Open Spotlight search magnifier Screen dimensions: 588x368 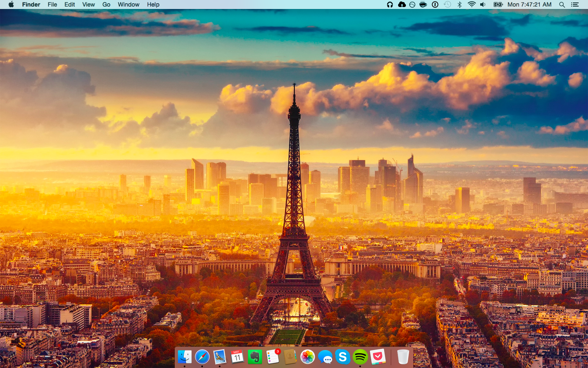pos(562,4)
